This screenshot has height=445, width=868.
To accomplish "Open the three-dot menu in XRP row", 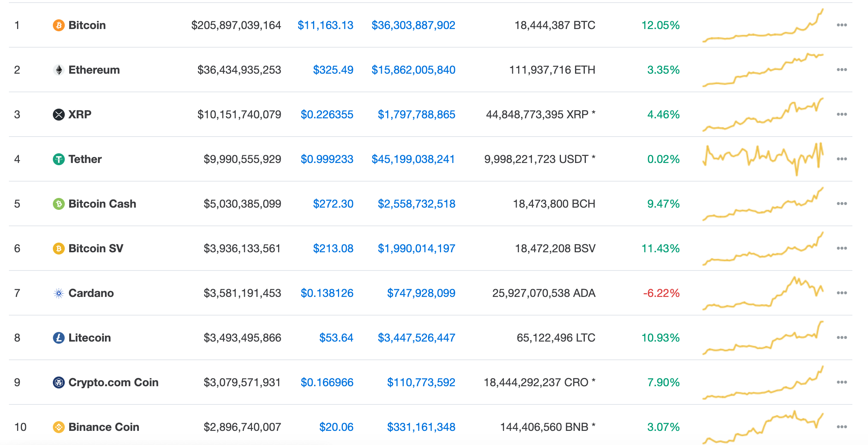I will tap(842, 115).
